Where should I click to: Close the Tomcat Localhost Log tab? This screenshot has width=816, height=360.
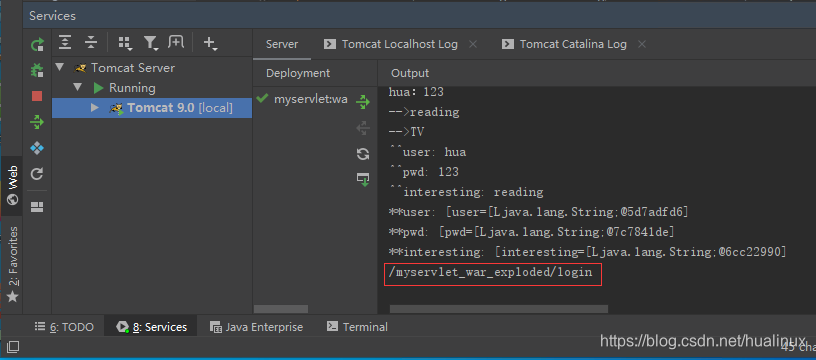473,44
